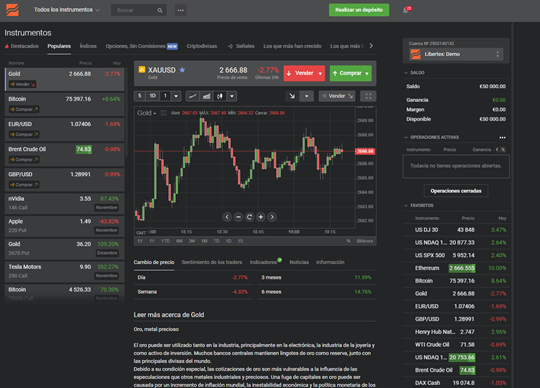Image resolution: width=540 pixels, height=388 pixels.
Task: Open Opciones, Sin Comisiones tab
Action: 142,46
